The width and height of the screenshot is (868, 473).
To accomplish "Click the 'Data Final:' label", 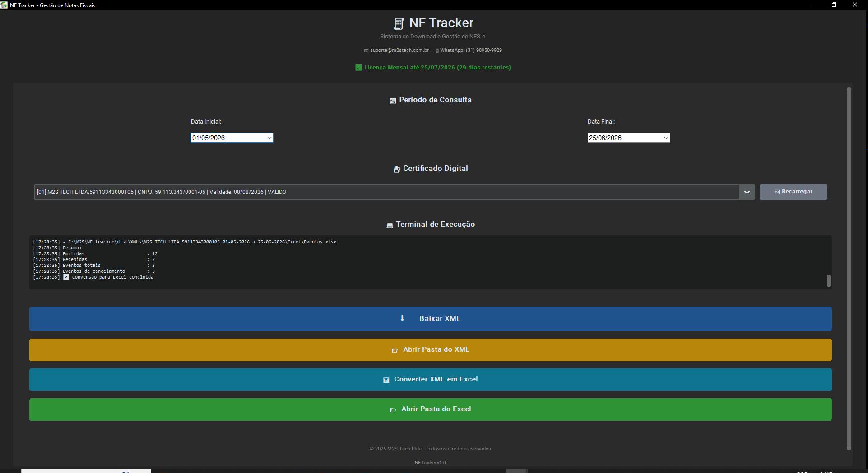I will 601,122.
